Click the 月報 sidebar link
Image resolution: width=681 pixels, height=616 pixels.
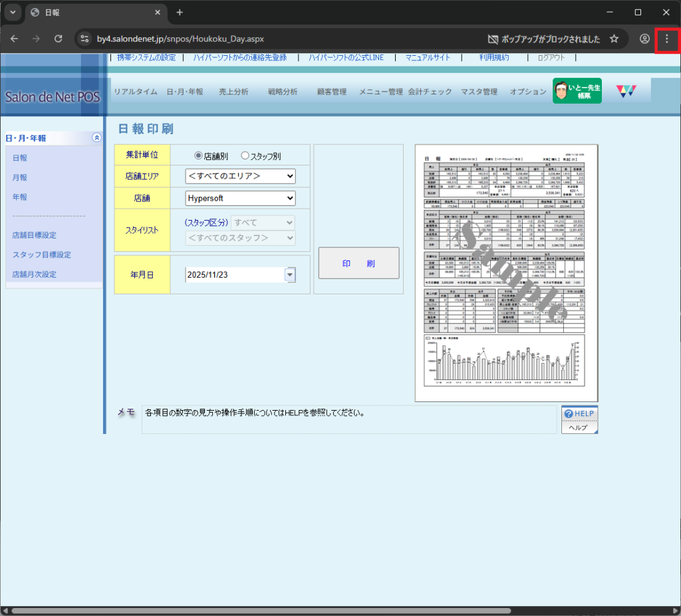[20, 177]
